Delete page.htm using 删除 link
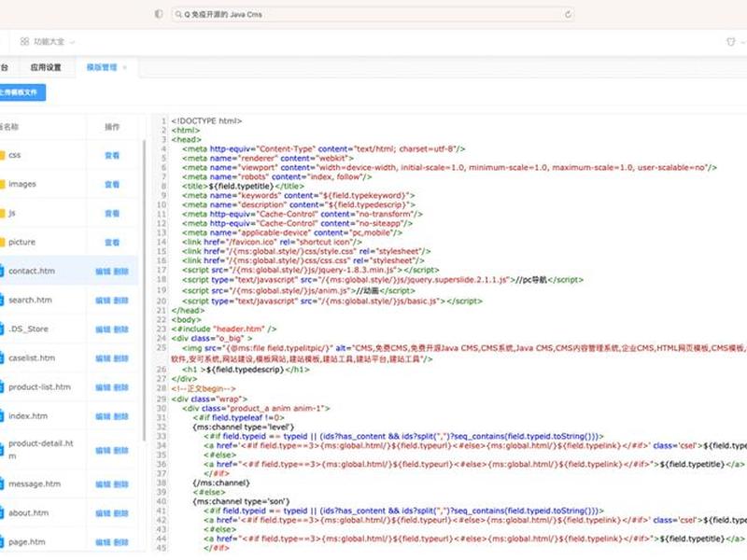 [x=121, y=542]
